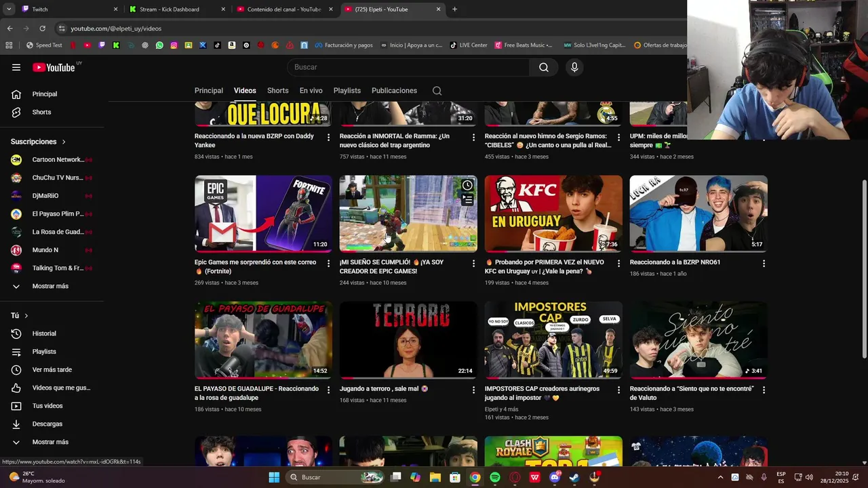Open Cartoon Network subscription channel
Screen dimensions: 868x488
coord(52,160)
